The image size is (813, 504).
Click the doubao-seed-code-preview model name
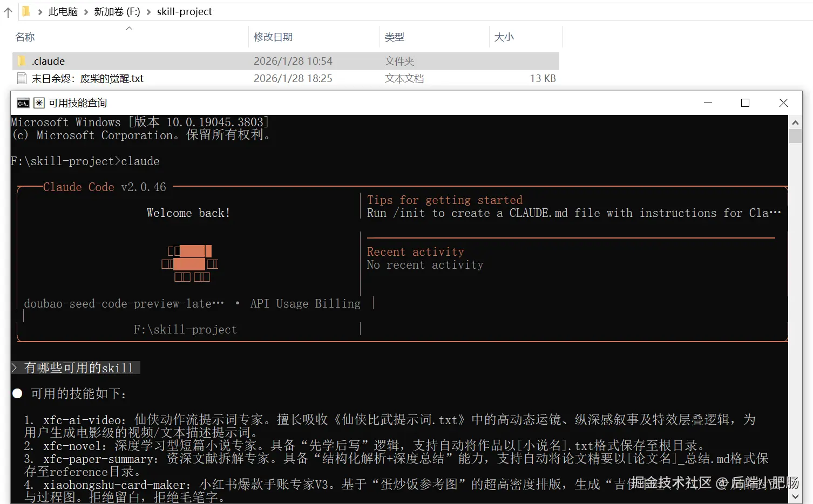click(124, 304)
